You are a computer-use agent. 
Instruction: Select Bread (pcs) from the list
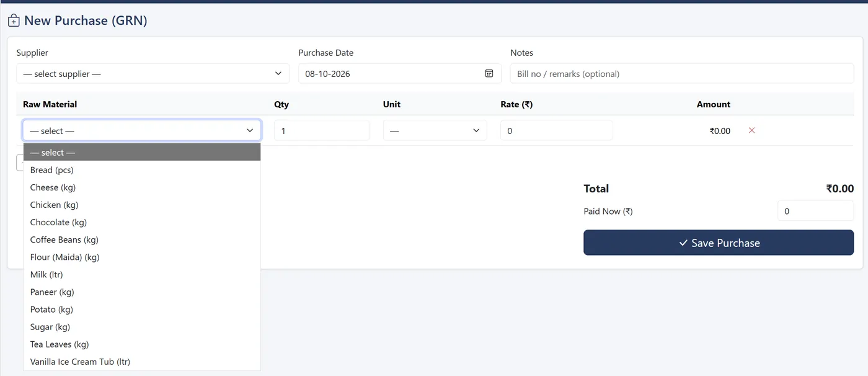[142, 170]
